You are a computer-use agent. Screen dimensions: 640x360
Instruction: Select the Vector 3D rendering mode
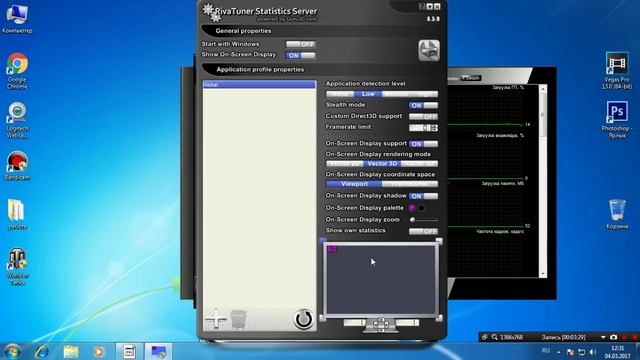(x=382, y=164)
